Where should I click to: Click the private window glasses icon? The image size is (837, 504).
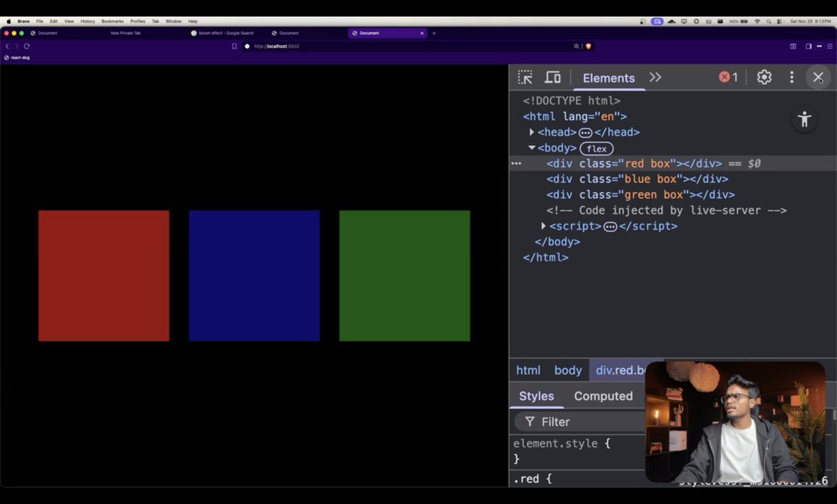coord(819,47)
